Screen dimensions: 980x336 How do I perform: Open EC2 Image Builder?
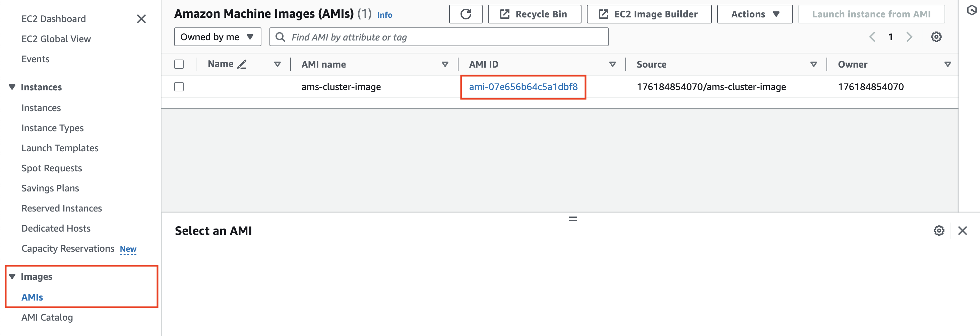click(x=649, y=14)
